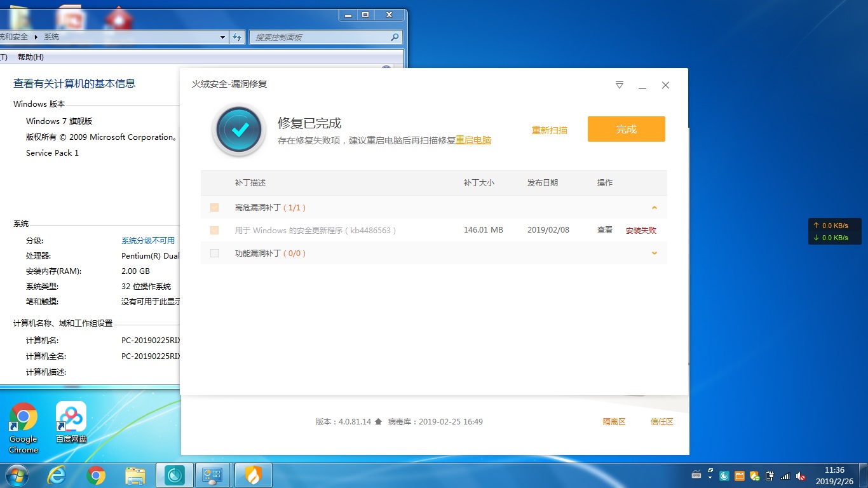
Task: Click the keyboard input method tray icon
Action: [x=697, y=475]
